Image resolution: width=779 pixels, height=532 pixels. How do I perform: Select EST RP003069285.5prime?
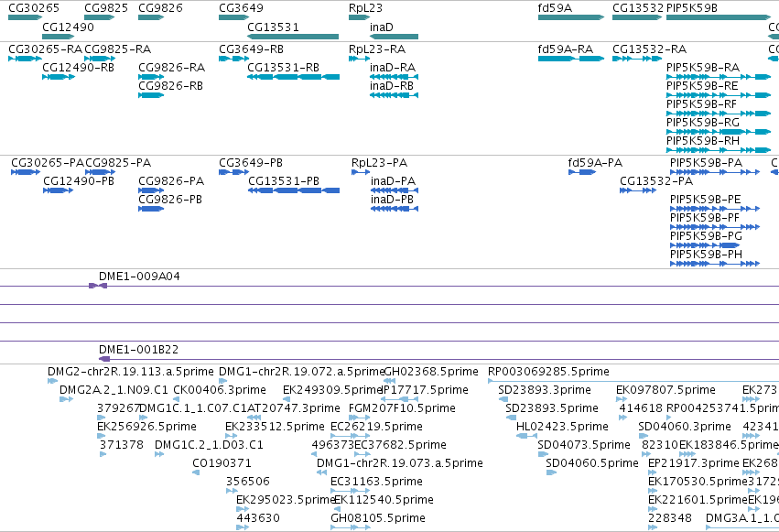click(633, 381)
